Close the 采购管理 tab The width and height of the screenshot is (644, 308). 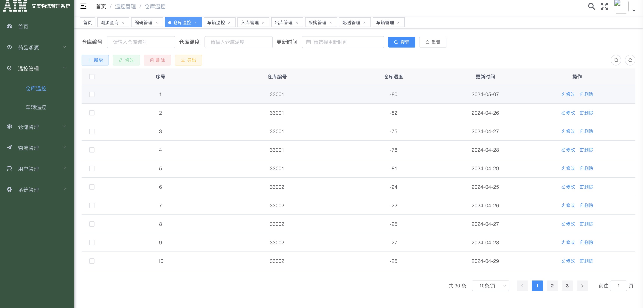330,23
